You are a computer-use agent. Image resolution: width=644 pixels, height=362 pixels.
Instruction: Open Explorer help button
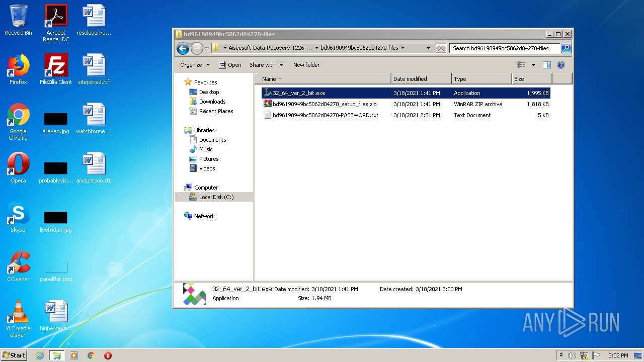[x=561, y=65]
